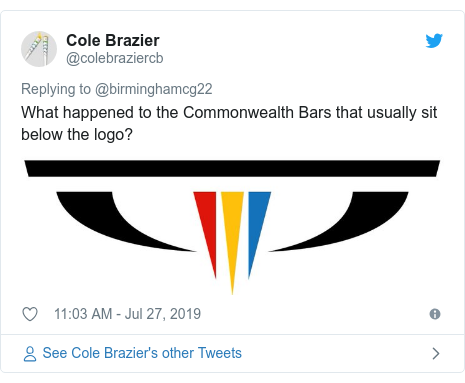
Task: Click the person icon beside See other Tweets
Action: click(x=30, y=354)
